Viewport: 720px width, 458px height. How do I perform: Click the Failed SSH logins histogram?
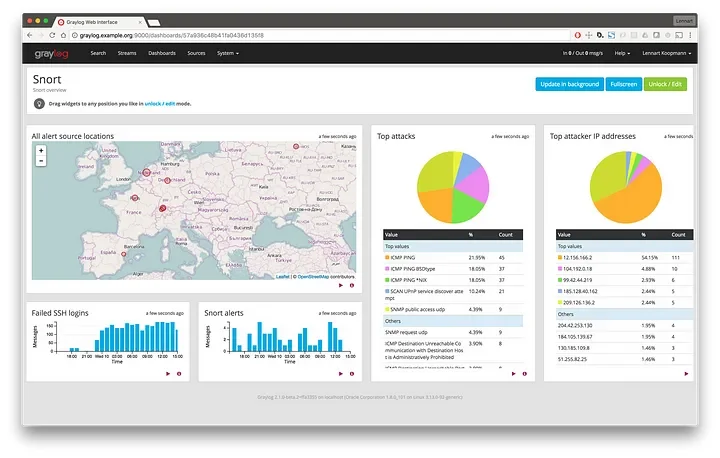pos(115,338)
